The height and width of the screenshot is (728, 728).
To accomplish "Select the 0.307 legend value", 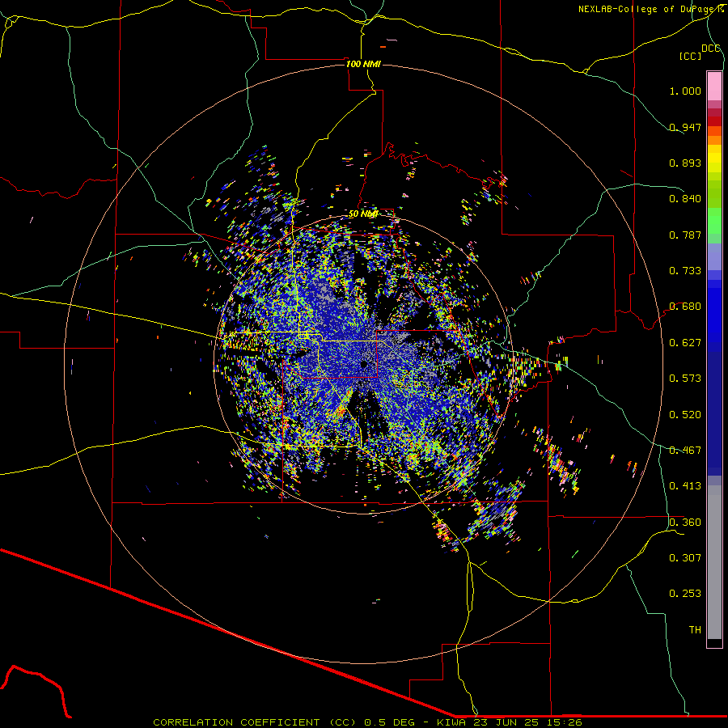I will (685, 557).
